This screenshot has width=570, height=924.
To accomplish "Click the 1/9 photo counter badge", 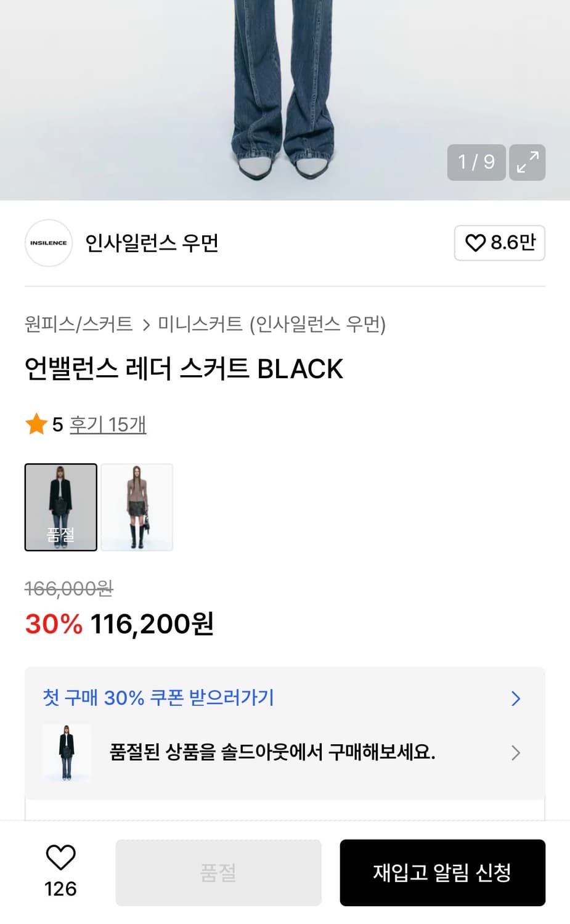I will (x=475, y=162).
